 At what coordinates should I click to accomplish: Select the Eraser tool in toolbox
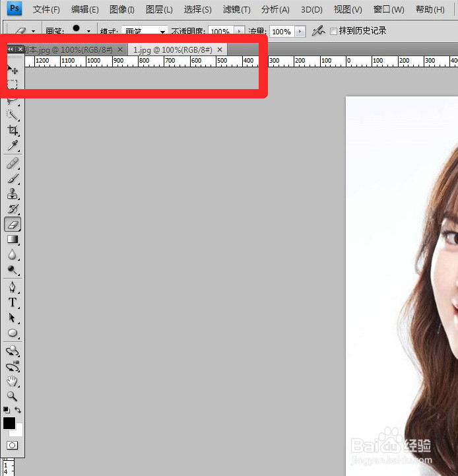pos(13,224)
